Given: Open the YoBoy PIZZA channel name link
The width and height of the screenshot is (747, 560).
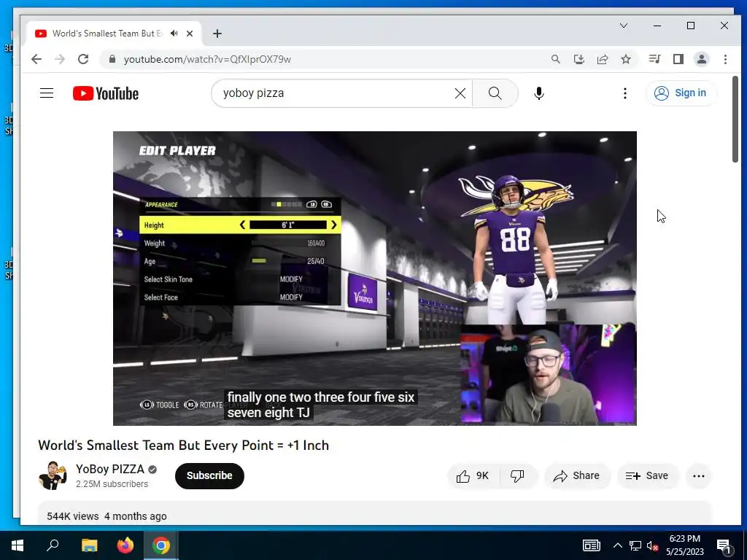Looking at the screenshot, I should [x=110, y=469].
